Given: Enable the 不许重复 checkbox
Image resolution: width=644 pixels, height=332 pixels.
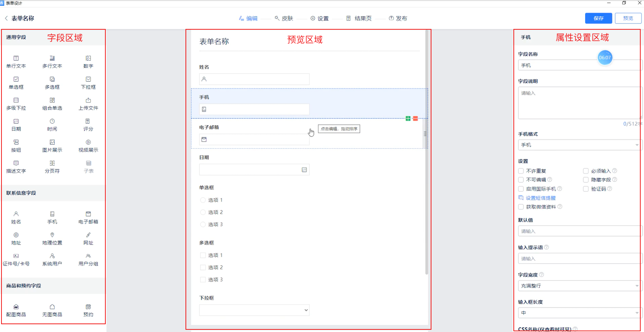Looking at the screenshot, I should (x=521, y=171).
